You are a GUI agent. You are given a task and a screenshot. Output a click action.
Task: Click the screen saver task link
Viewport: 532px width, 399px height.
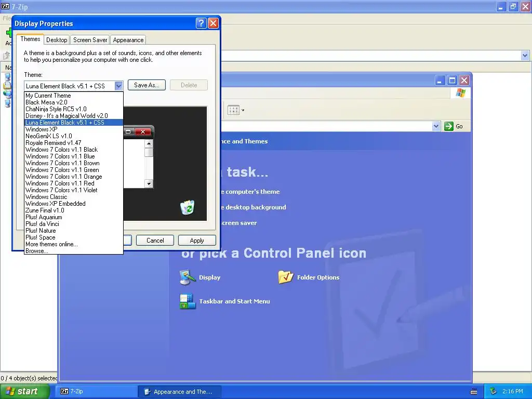point(239,223)
